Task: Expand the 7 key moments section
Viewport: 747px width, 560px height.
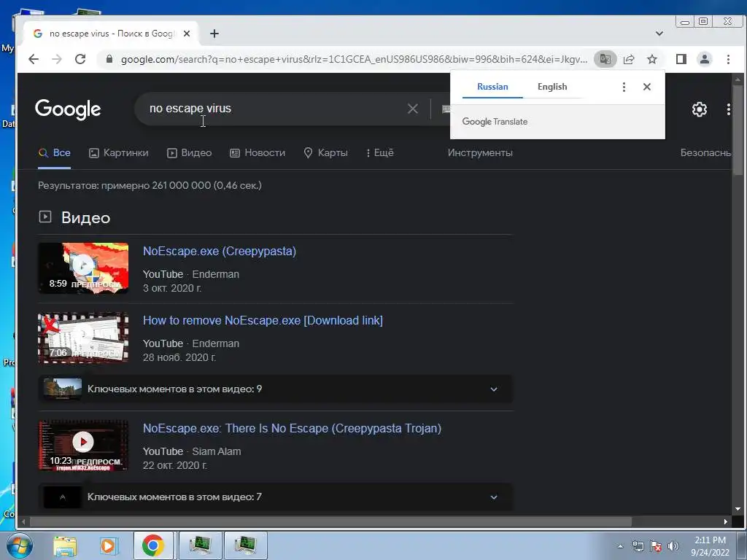Action: tap(275, 497)
